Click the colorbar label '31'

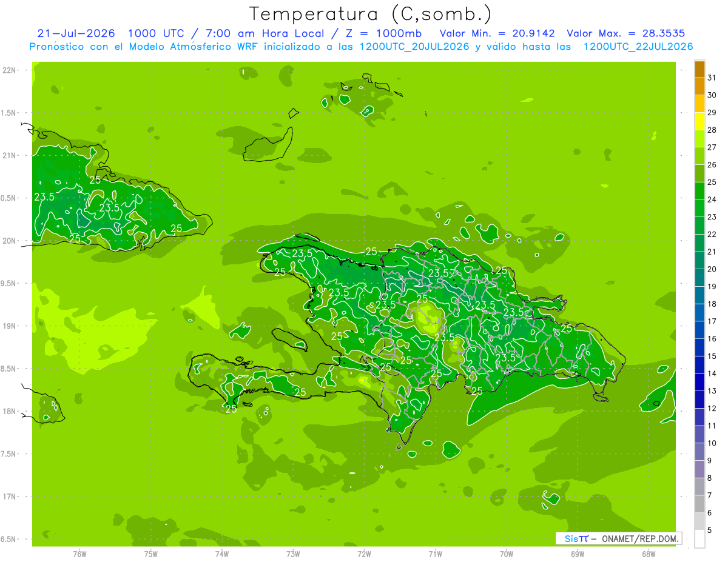click(712, 78)
